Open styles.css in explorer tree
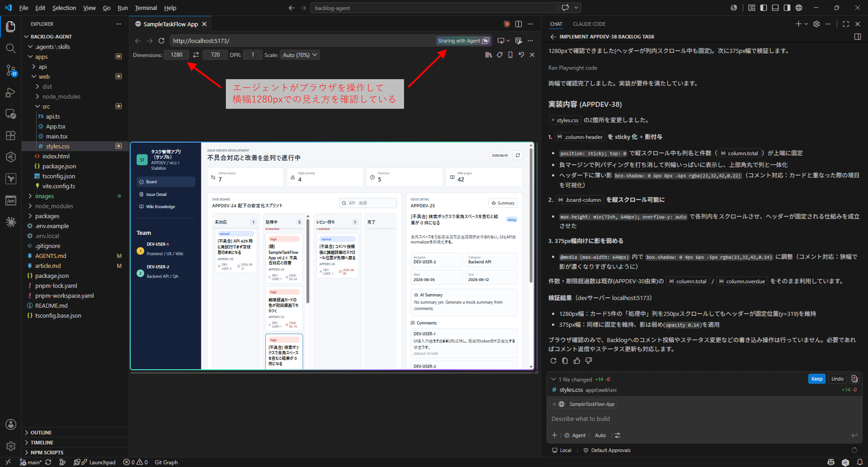Viewport: 868px width, 467px height. click(75, 146)
